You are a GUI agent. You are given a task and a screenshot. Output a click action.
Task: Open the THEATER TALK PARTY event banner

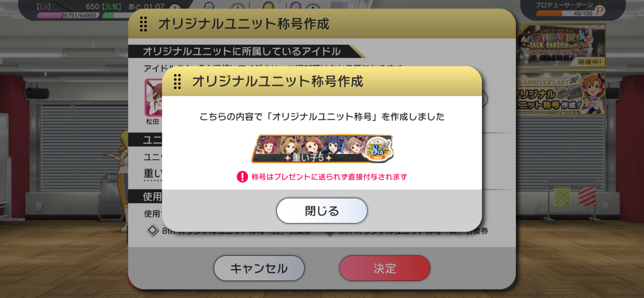tap(561, 46)
